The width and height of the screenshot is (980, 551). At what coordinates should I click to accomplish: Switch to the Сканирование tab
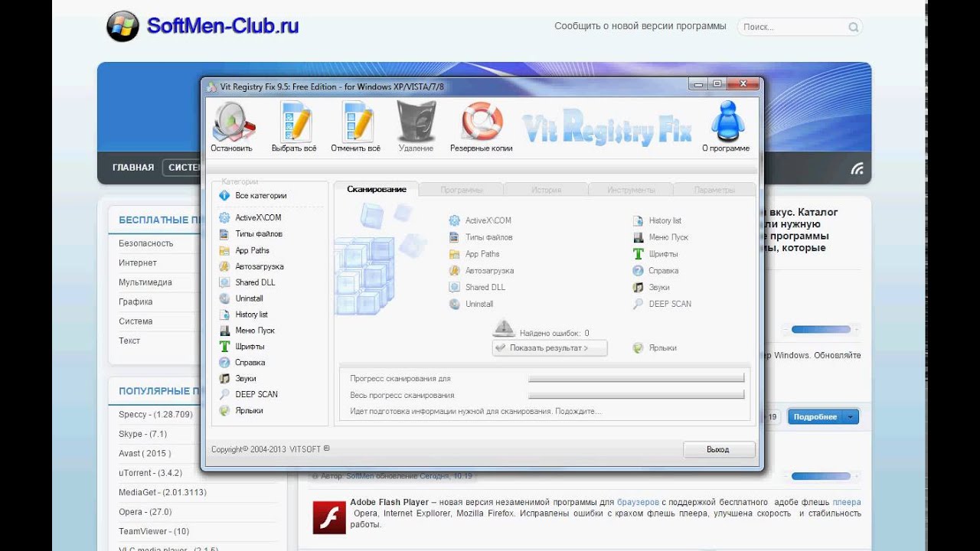coord(376,189)
